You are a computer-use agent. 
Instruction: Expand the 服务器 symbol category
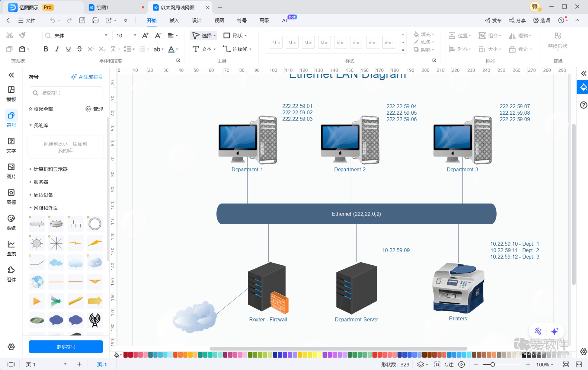coord(41,182)
